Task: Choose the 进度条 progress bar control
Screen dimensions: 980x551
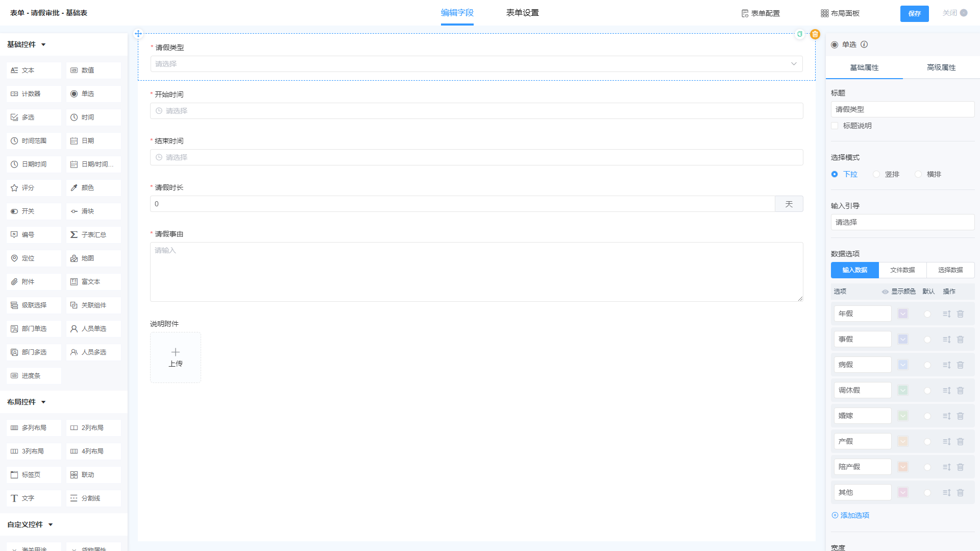Action: pos(34,376)
